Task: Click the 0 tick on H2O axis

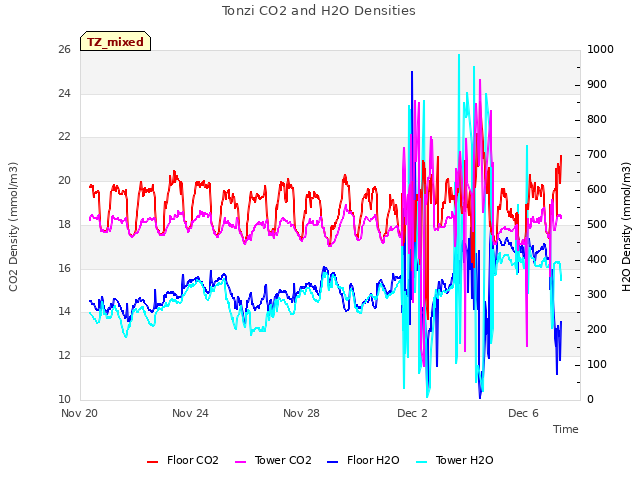Action: [x=590, y=400]
